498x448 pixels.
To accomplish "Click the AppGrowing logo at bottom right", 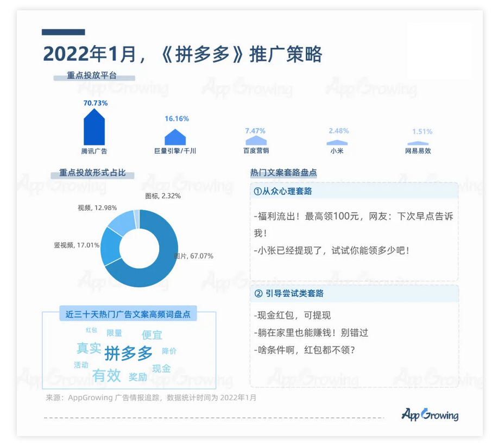I will pos(430,415).
